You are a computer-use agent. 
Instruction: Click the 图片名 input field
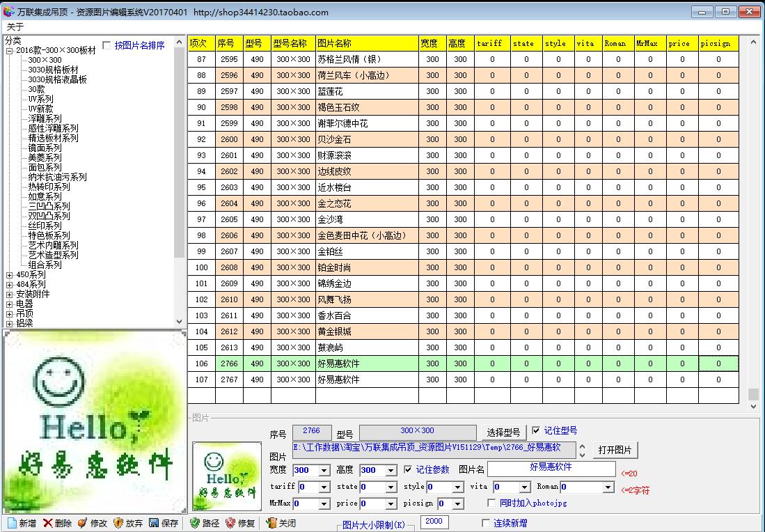(x=551, y=468)
